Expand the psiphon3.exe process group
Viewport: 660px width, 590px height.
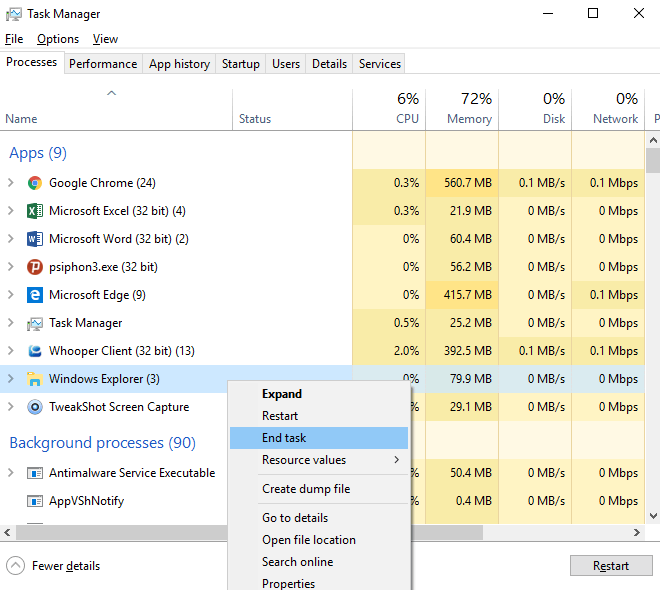[11, 267]
